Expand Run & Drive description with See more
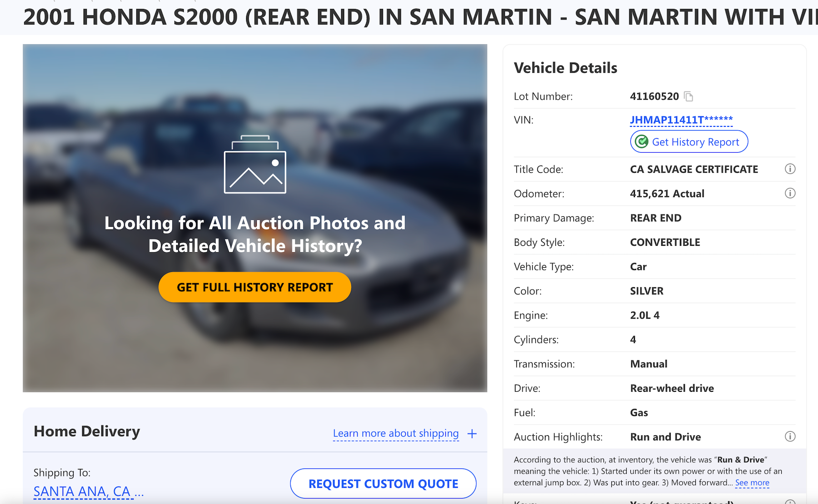This screenshot has width=818, height=504. pyautogui.click(x=752, y=483)
